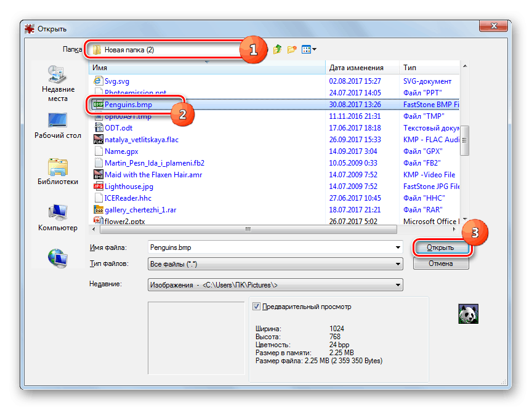Screen dimensions: 532x410
Task: Click the empty image preview pane
Action: click(196, 338)
